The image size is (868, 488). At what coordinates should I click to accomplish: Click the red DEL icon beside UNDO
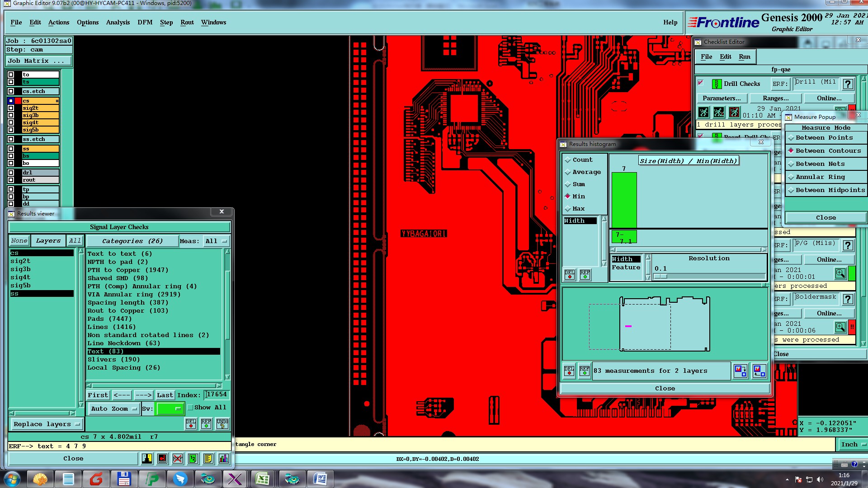[191, 423]
